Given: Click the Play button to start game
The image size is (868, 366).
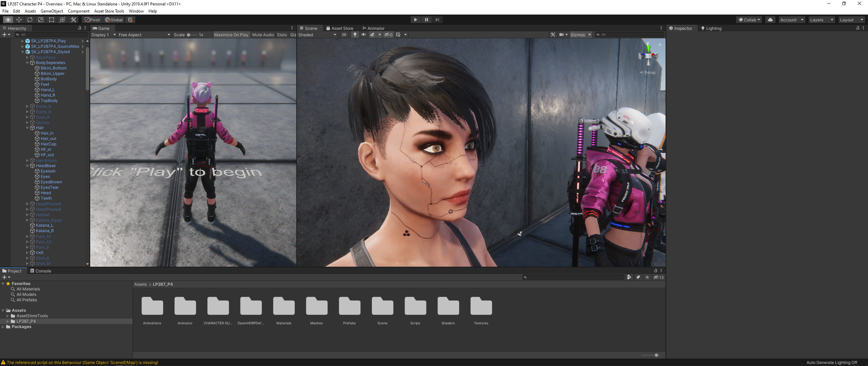Looking at the screenshot, I should pyautogui.click(x=415, y=20).
